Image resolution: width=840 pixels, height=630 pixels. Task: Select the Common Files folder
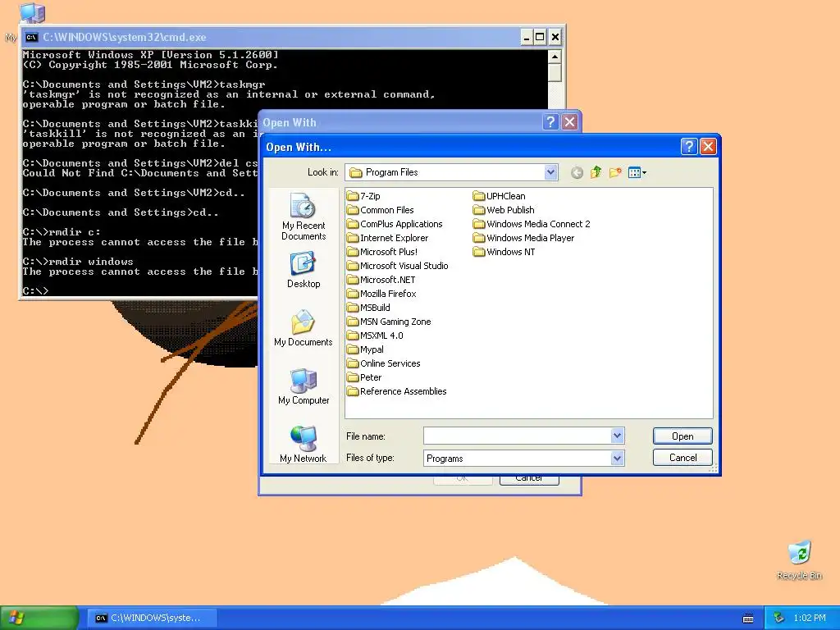pyautogui.click(x=381, y=210)
